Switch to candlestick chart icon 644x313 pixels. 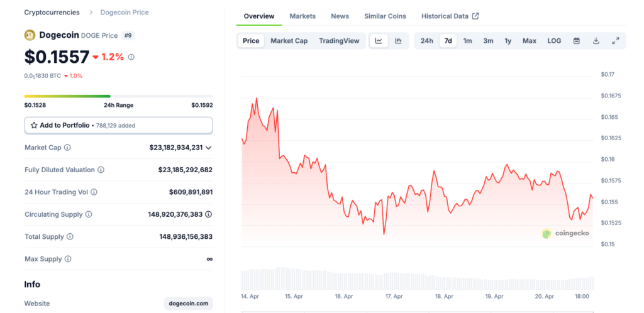(398, 41)
